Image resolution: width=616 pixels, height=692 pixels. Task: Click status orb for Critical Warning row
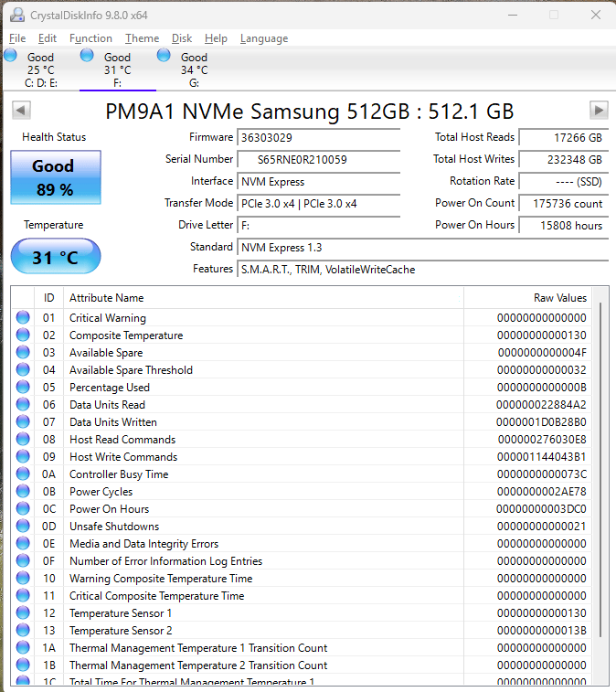click(x=23, y=317)
